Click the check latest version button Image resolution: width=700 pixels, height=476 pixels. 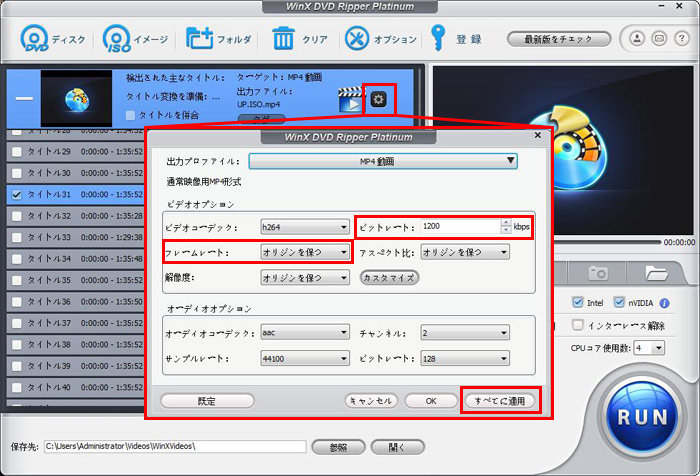click(558, 39)
